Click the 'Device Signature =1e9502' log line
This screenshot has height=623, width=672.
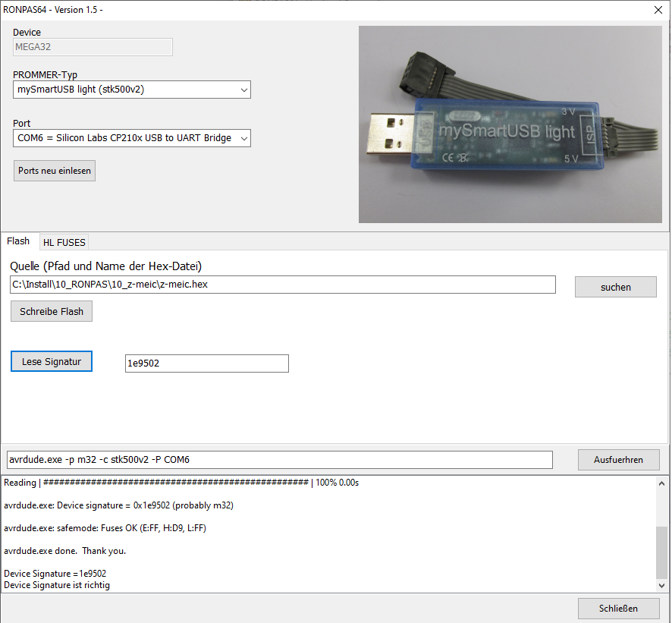pyautogui.click(x=55, y=573)
